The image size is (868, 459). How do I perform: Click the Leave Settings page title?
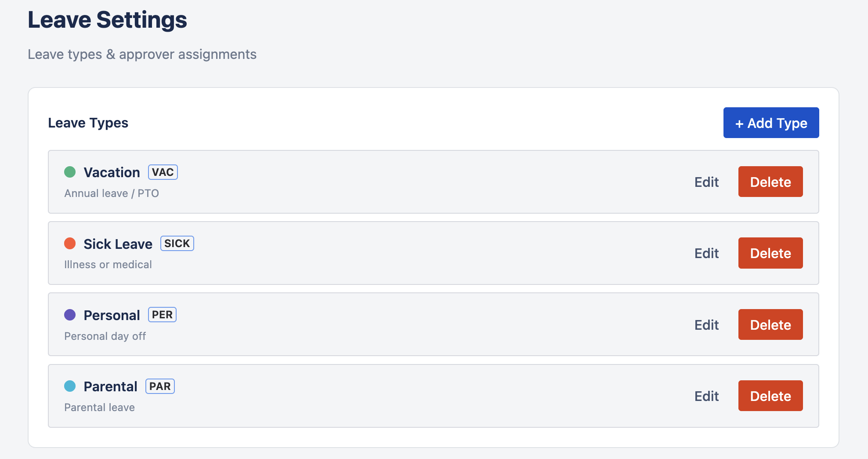click(108, 19)
